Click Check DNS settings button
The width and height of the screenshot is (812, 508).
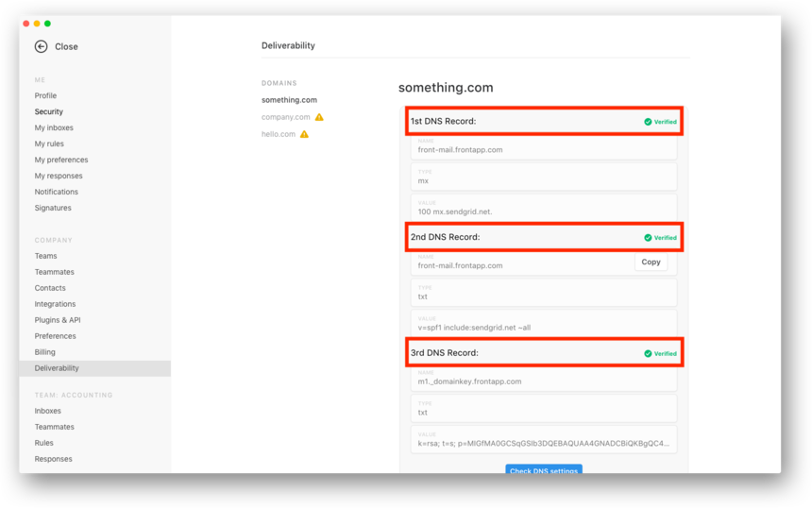544,469
